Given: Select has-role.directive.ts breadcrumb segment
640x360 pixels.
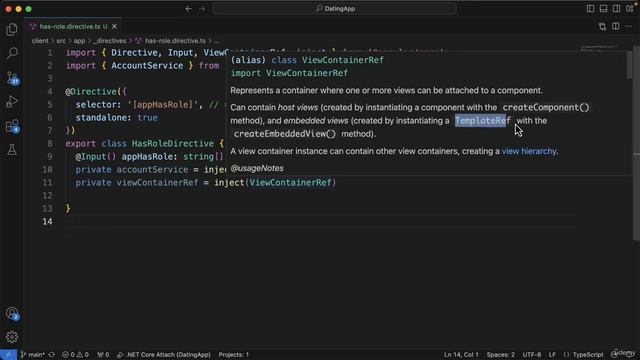Looking at the screenshot, I should tap(175, 41).
